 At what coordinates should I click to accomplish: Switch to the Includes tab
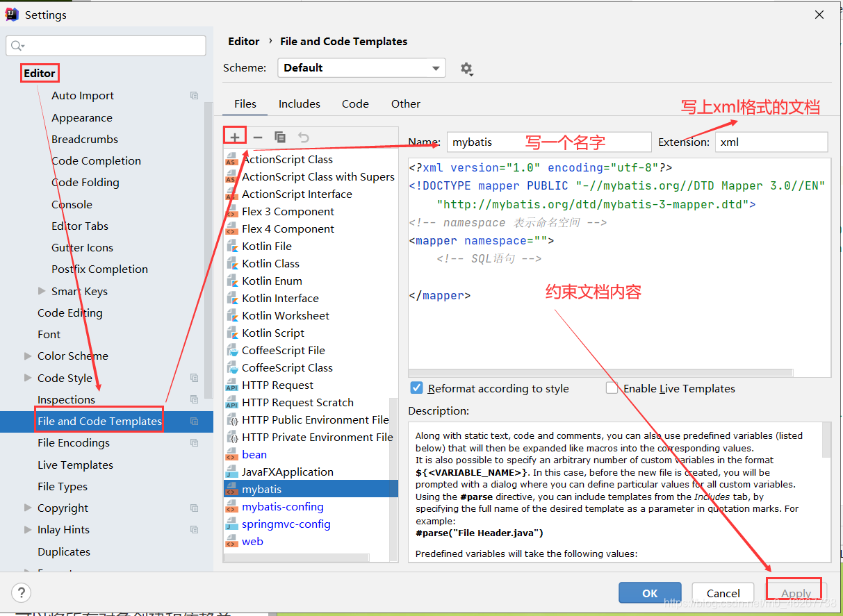point(300,103)
